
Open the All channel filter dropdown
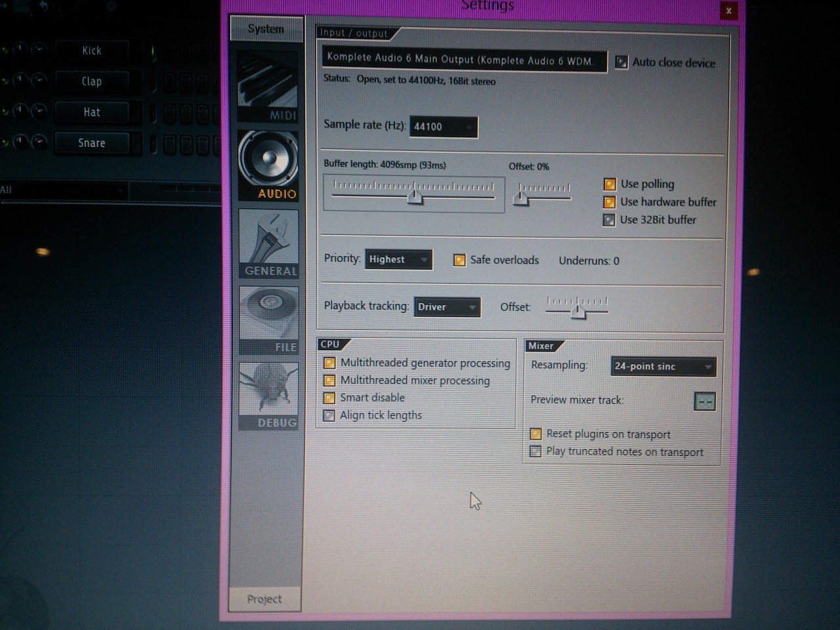[x=62, y=190]
